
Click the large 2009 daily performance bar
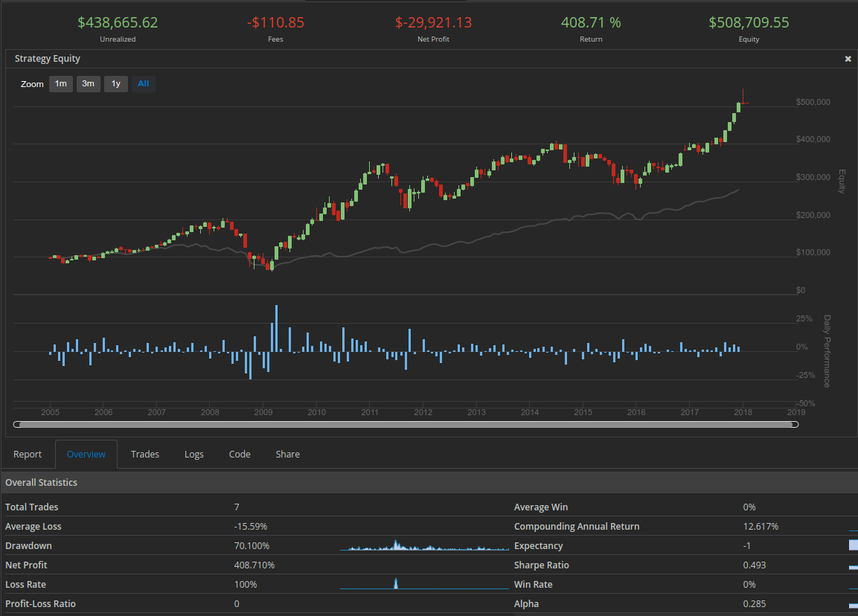276,328
